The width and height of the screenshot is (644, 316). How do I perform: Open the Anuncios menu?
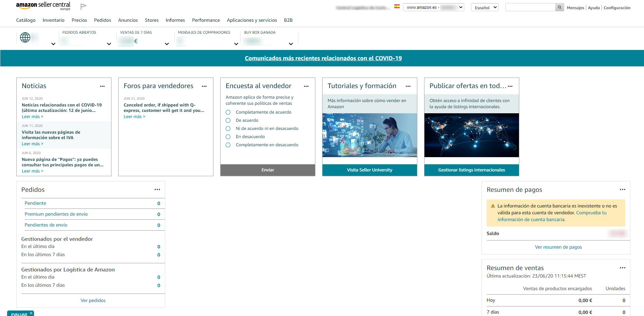(x=128, y=20)
